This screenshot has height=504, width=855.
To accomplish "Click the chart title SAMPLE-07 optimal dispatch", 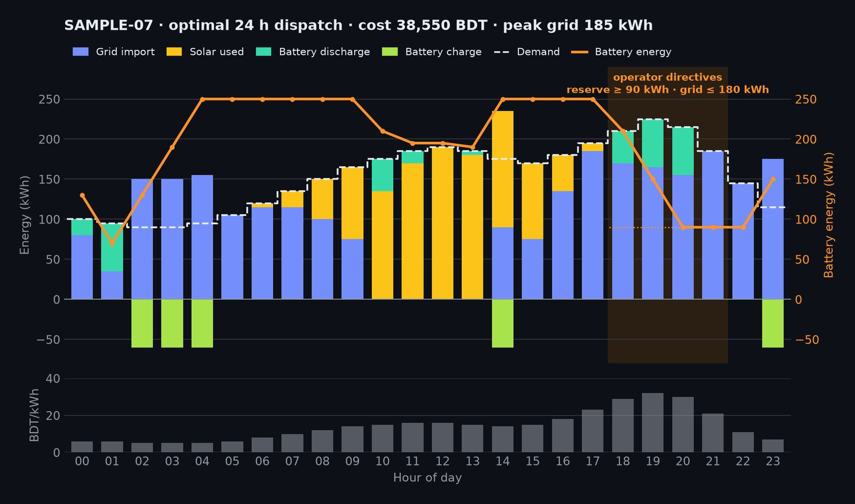I will [x=359, y=26].
